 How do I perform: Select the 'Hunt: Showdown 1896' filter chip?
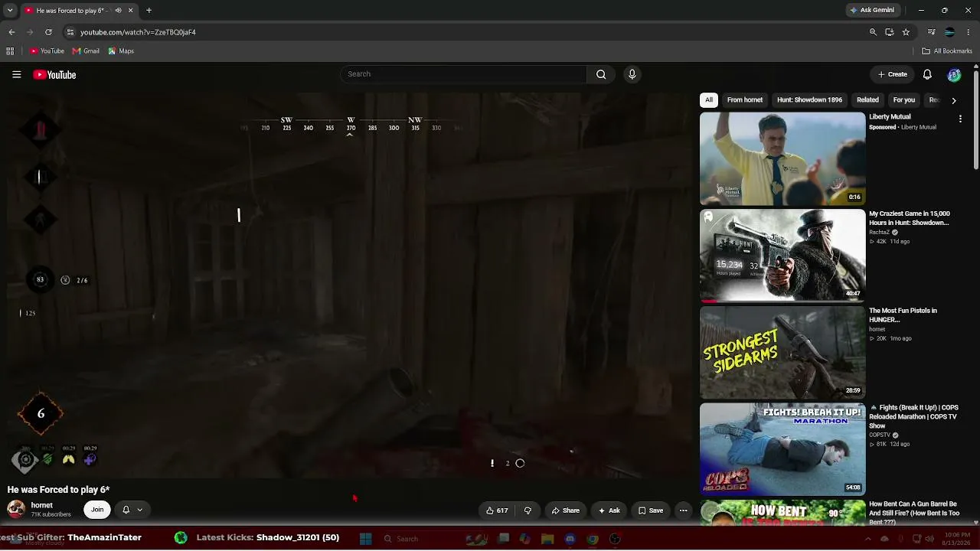pyautogui.click(x=809, y=100)
